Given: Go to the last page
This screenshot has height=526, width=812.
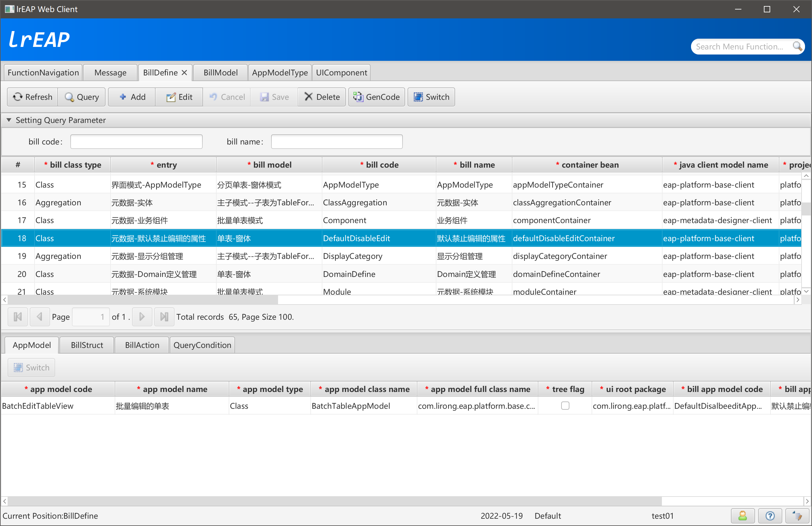Looking at the screenshot, I should (x=164, y=317).
